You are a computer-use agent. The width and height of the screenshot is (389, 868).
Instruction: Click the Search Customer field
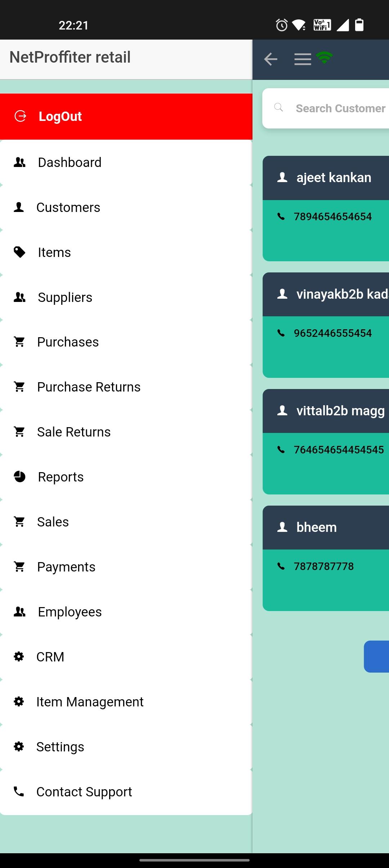tap(326, 108)
